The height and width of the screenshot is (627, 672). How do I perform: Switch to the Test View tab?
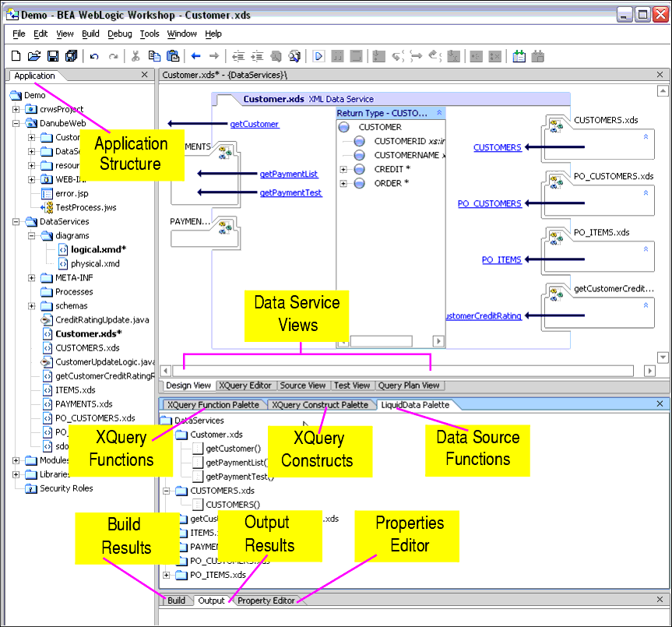(352, 386)
